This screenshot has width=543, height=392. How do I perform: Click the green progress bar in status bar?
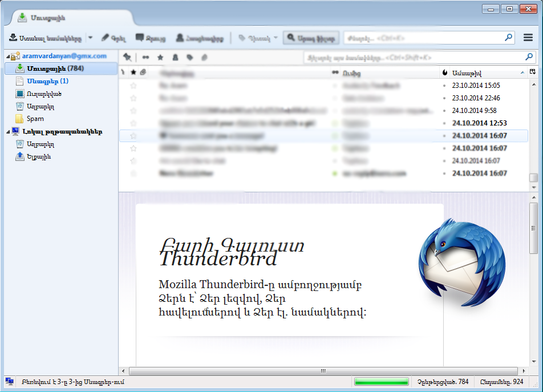pos(381,382)
